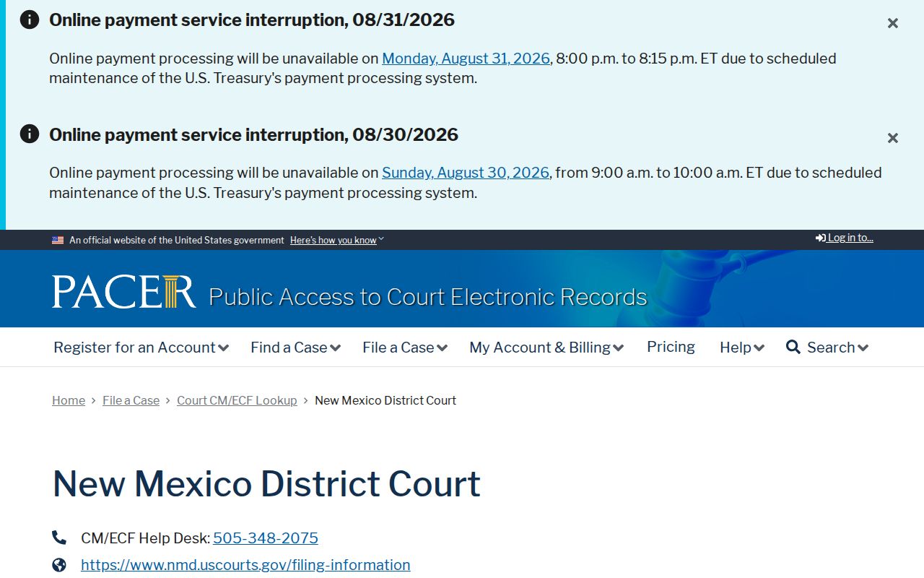924x578 pixels.
Task: Open My Account & Billing dropdown
Action: pos(546,348)
